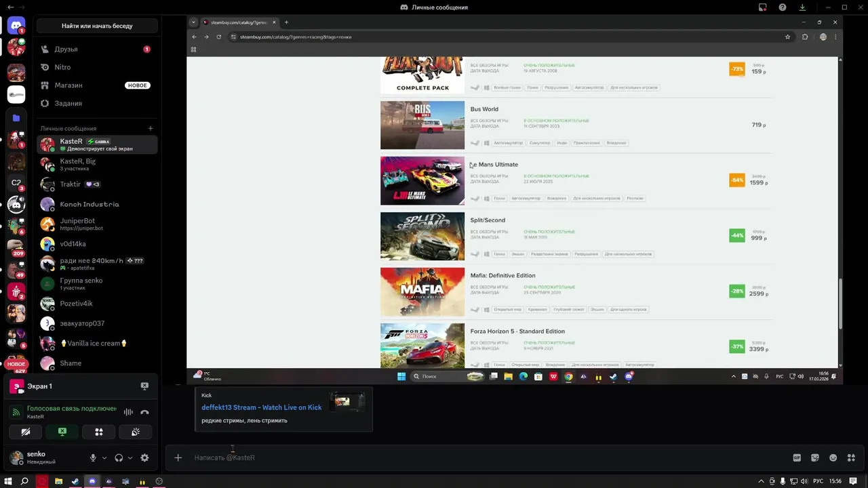Click the senko user avatar
This screenshot has height=488, width=868.
coord(16,457)
